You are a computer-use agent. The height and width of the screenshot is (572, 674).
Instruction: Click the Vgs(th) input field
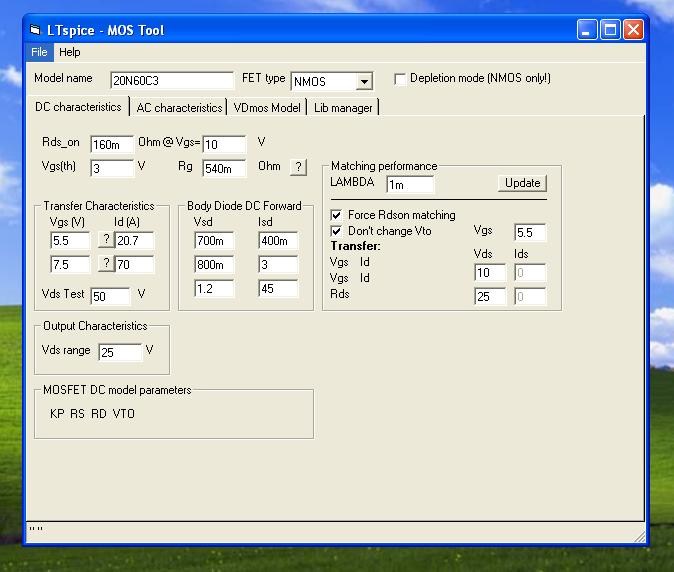112,168
